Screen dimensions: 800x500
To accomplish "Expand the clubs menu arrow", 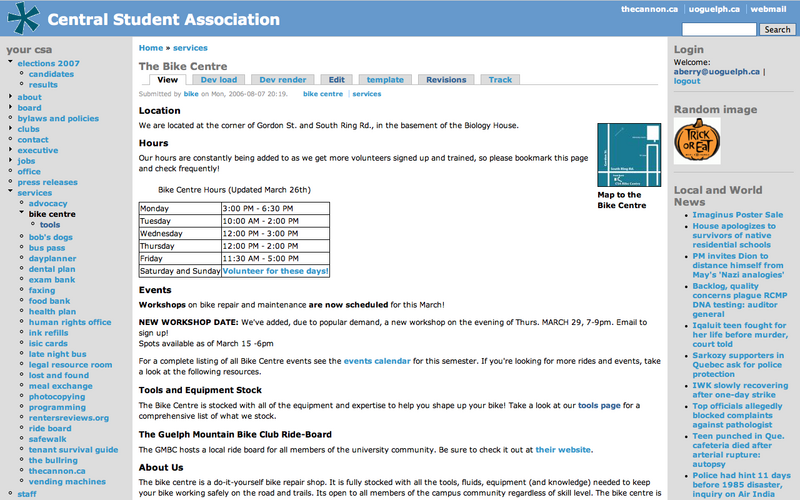I will tap(10, 128).
